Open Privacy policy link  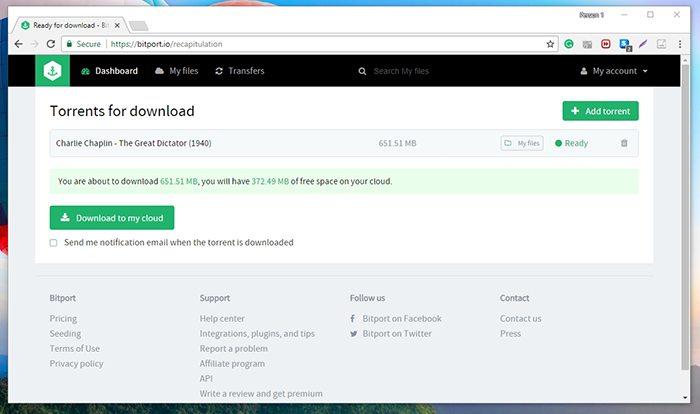click(x=76, y=364)
